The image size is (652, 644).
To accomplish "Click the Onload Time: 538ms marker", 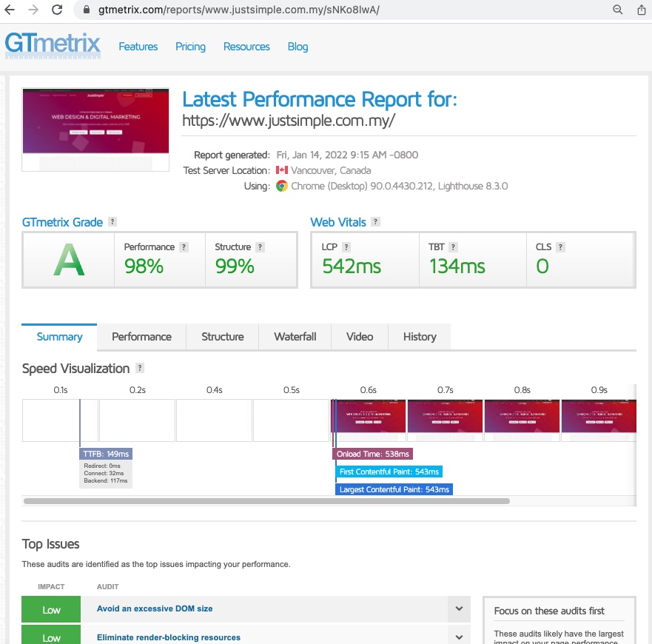I will click(x=372, y=454).
